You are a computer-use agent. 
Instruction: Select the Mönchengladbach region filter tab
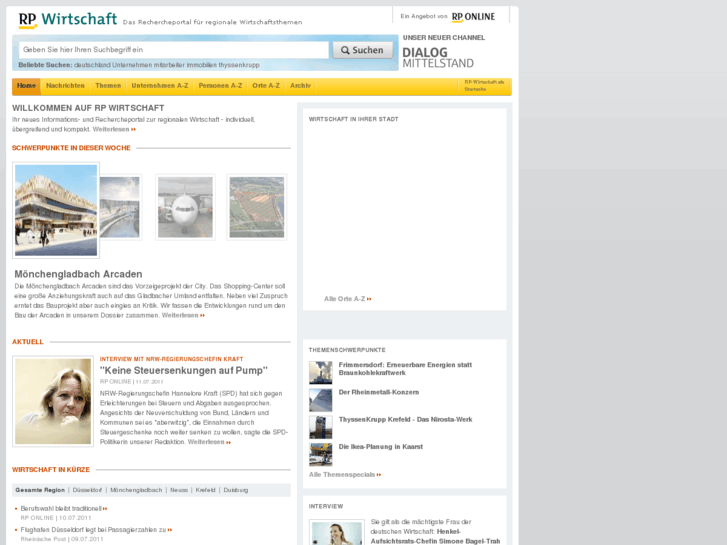point(136,490)
